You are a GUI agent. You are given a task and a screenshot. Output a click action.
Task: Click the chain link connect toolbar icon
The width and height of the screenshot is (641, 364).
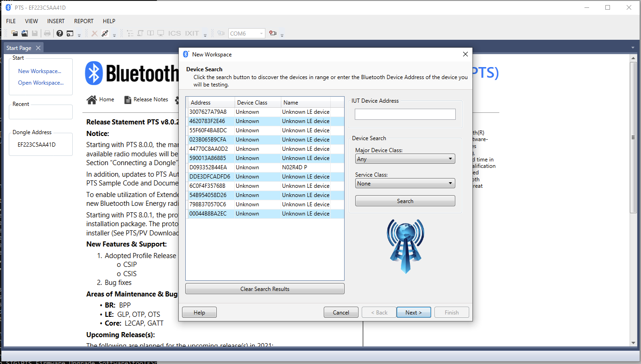[105, 33]
